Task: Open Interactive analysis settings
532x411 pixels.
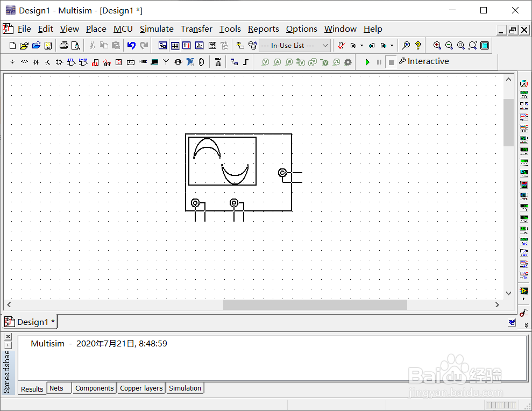Action: [x=424, y=61]
